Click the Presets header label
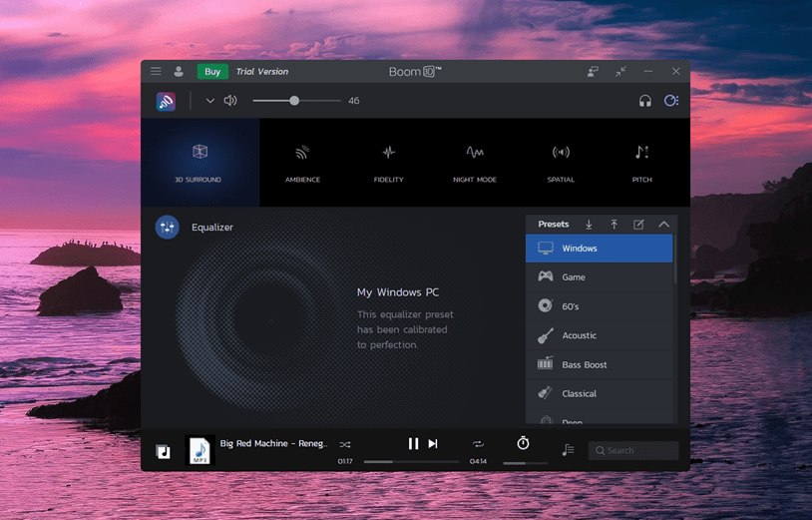 pyautogui.click(x=553, y=225)
